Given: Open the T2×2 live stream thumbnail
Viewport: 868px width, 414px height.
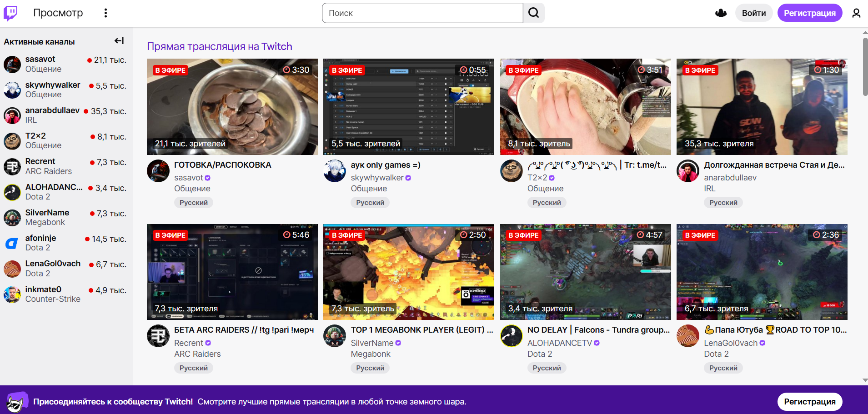Looking at the screenshot, I should tap(586, 107).
